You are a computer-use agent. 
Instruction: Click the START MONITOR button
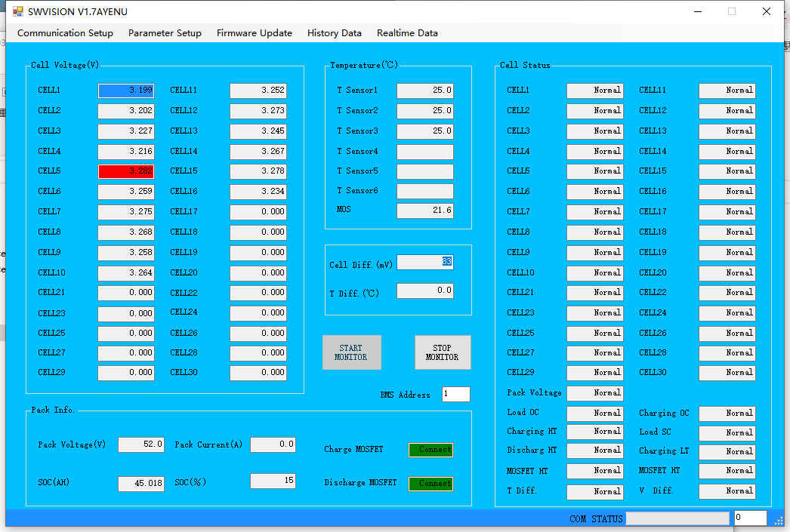pos(352,352)
